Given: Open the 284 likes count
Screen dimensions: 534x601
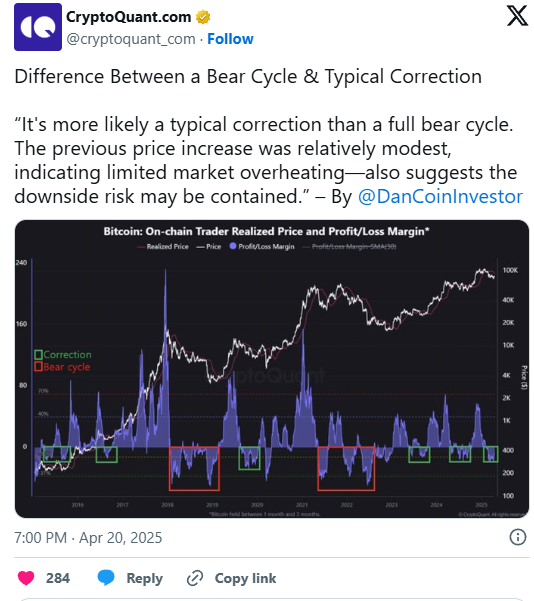Looking at the screenshot, I should point(58,578).
